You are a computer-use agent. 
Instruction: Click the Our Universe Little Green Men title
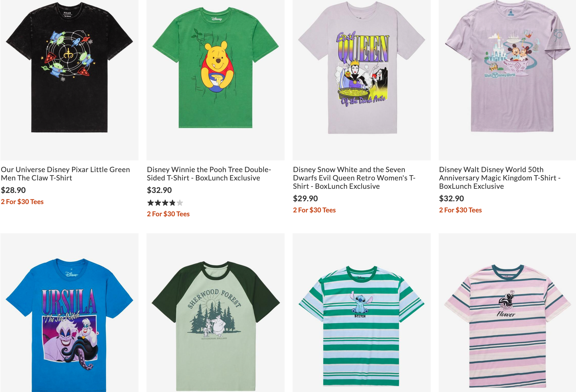(x=65, y=174)
